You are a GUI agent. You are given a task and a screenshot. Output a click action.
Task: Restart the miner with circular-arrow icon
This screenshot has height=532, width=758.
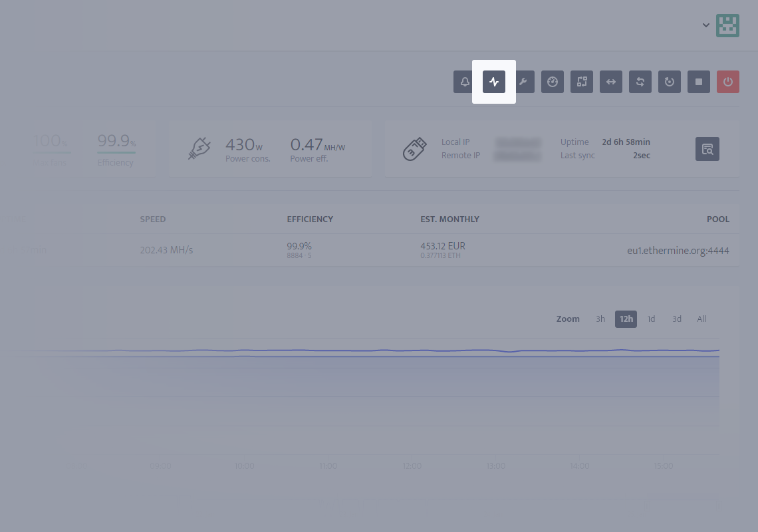tap(670, 82)
